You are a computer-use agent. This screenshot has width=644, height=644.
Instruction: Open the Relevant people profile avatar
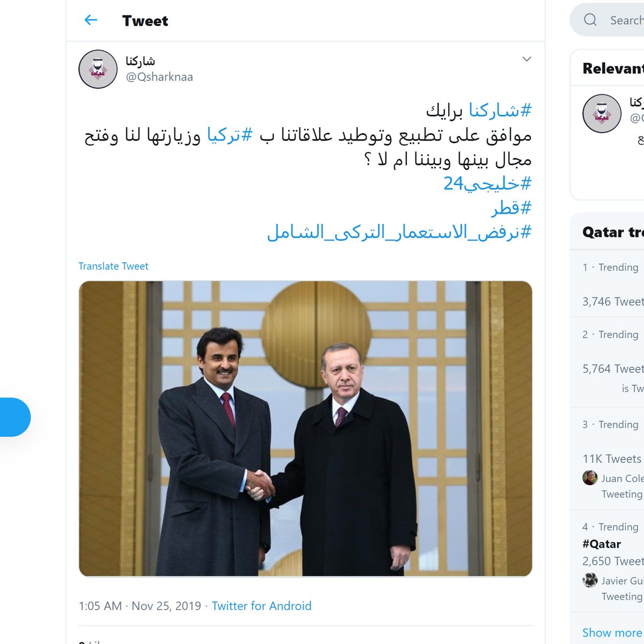click(x=602, y=114)
